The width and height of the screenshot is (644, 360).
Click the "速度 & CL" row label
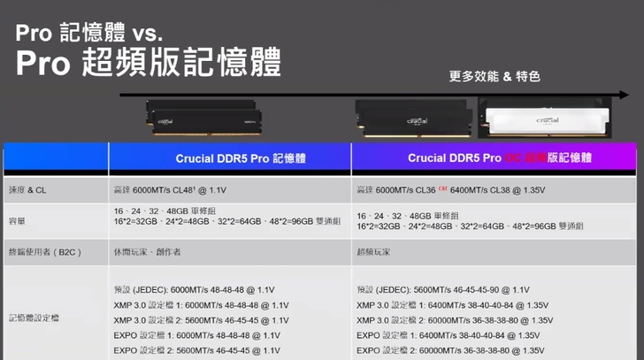tap(30, 191)
